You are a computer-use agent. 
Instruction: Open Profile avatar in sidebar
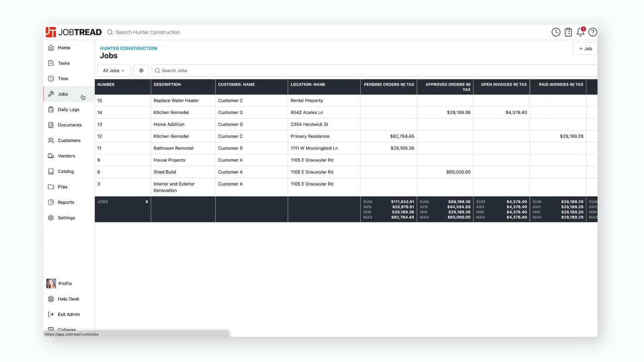pos(51,283)
